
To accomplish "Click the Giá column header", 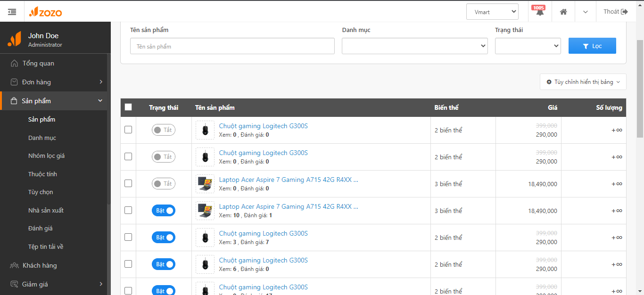I will pyautogui.click(x=553, y=107).
